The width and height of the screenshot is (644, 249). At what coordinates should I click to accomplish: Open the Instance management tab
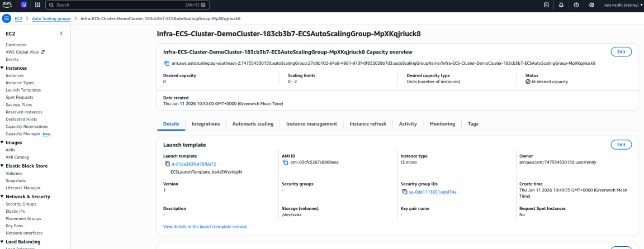[x=312, y=124]
